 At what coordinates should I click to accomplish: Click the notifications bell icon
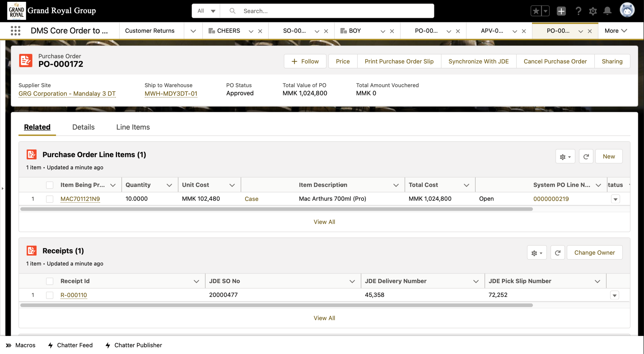click(x=607, y=11)
